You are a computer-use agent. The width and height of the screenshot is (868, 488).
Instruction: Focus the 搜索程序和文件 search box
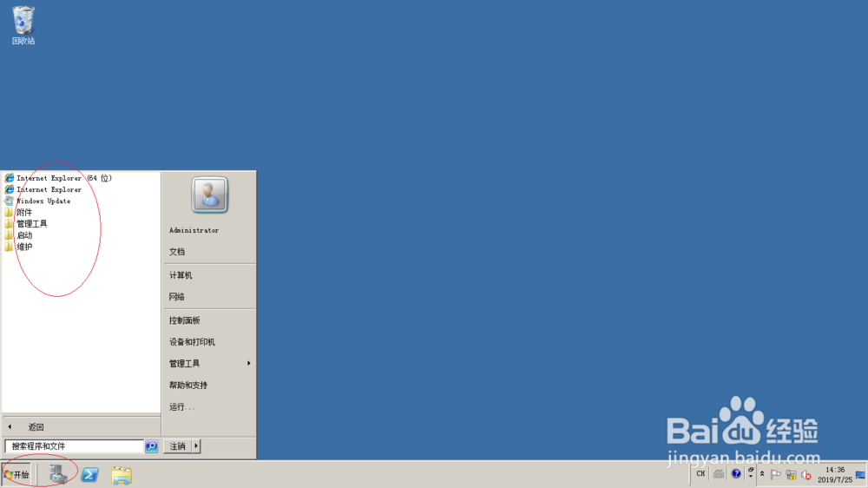click(x=74, y=446)
